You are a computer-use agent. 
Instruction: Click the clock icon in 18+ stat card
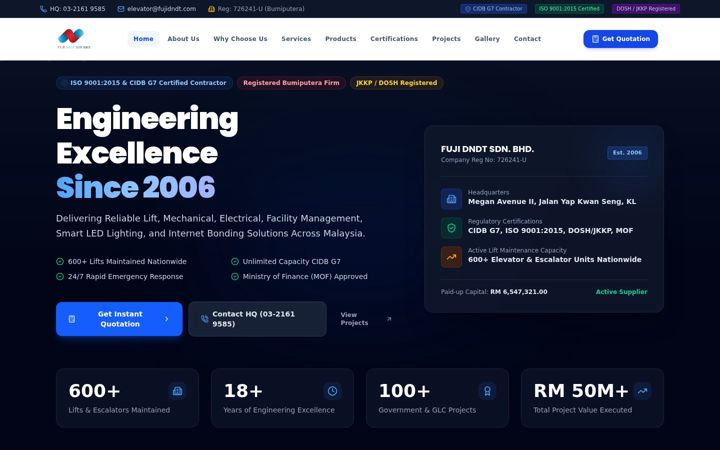pyautogui.click(x=332, y=391)
